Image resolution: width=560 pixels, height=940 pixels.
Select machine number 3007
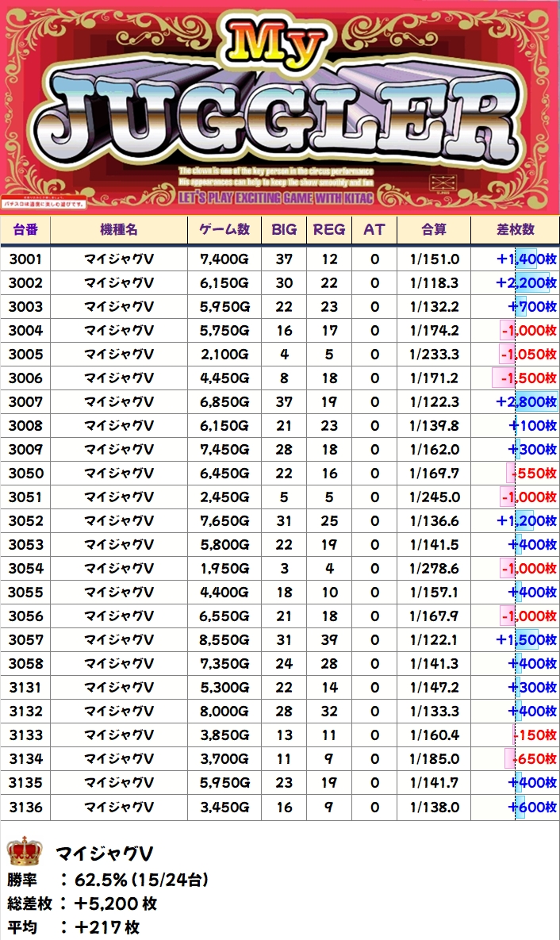pyautogui.click(x=25, y=401)
